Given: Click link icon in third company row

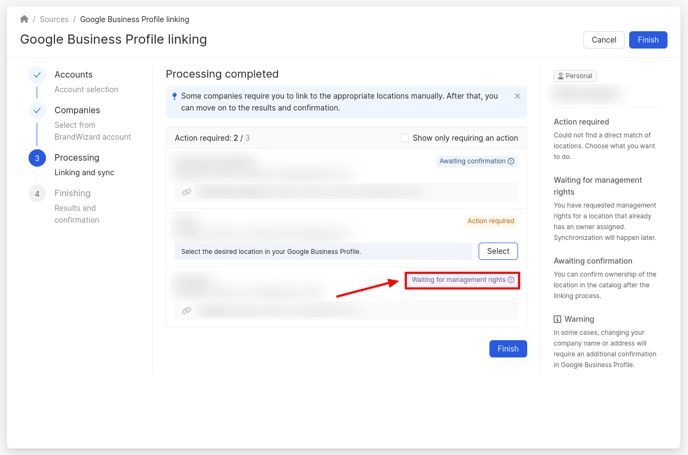Looking at the screenshot, I should click(186, 310).
